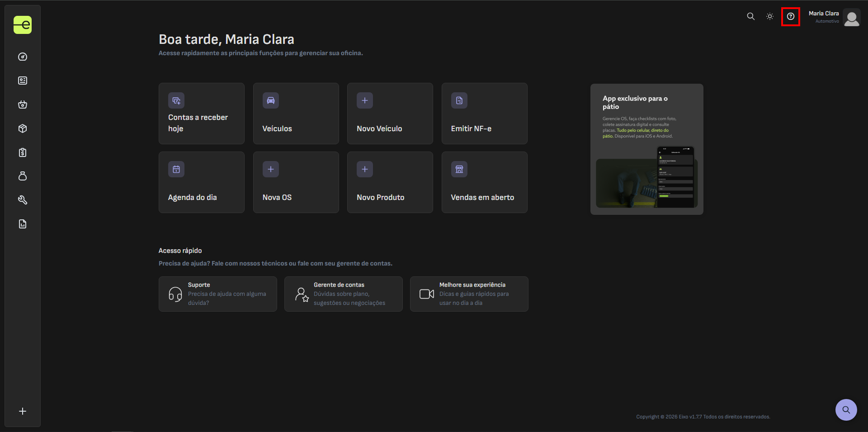868x432 pixels.
Task: Click the Automotivo label under user name
Action: pos(827,21)
